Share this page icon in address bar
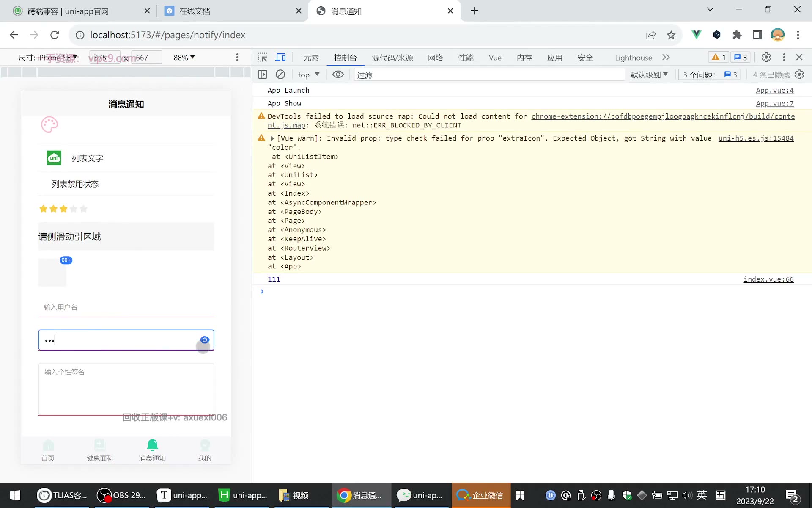Image resolution: width=812 pixels, height=508 pixels. [651, 35]
